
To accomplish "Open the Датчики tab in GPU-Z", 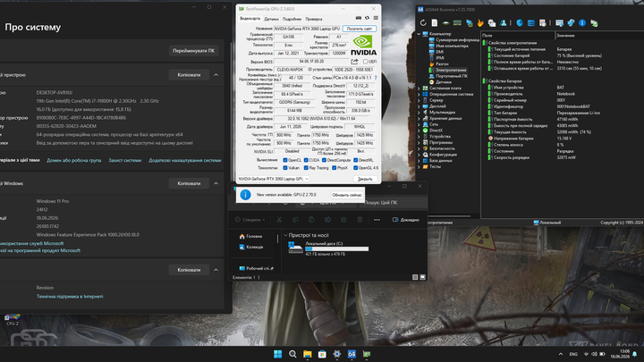I will pos(271,19).
